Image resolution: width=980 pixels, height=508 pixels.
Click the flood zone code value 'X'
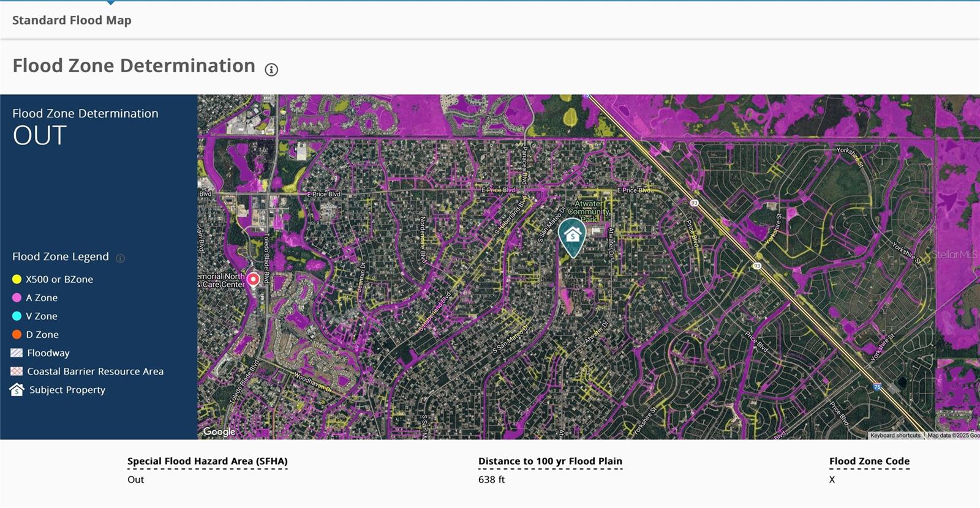point(832,479)
